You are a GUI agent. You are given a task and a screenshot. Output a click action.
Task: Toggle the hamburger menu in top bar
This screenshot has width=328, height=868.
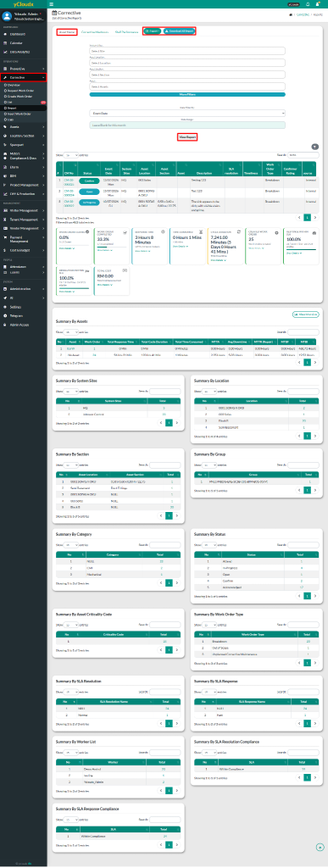pyautogui.click(x=51, y=3)
